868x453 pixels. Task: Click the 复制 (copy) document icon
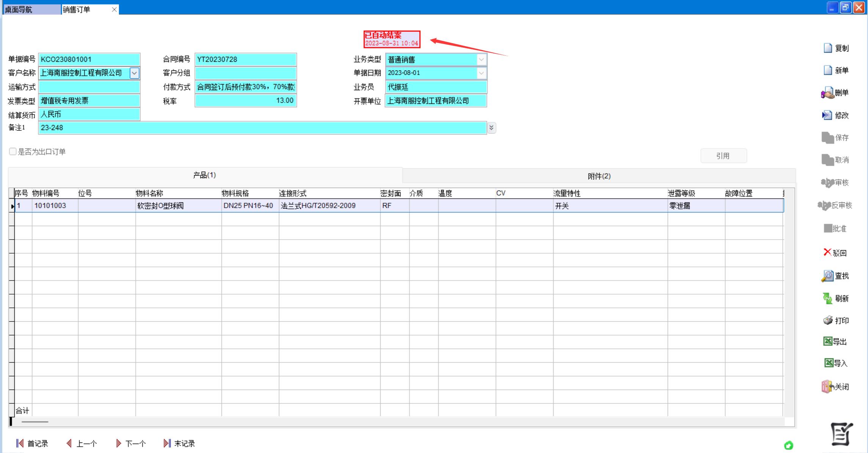(x=828, y=48)
